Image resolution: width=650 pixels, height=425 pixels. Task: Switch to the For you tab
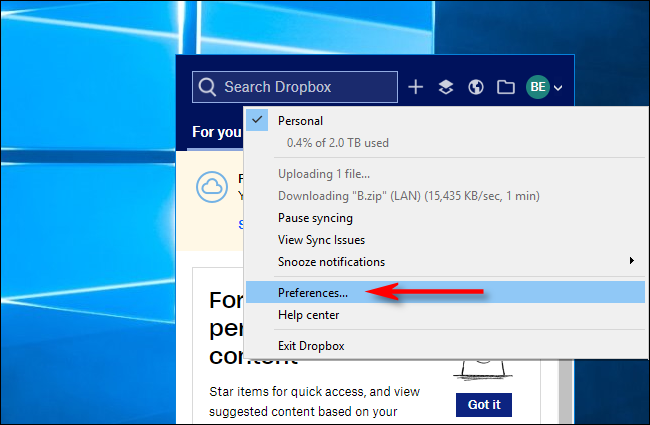click(216, 132)
